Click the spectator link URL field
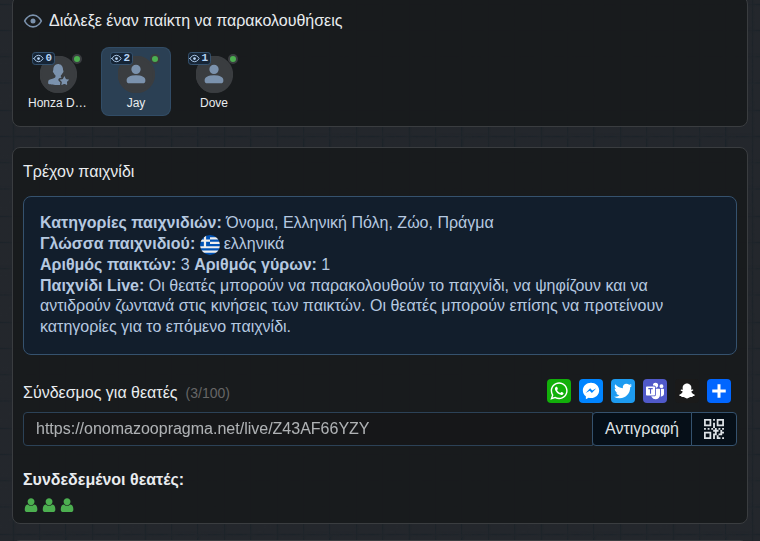Screen dimensions: 760x541 pyautogui.click(x=308, y=429)
